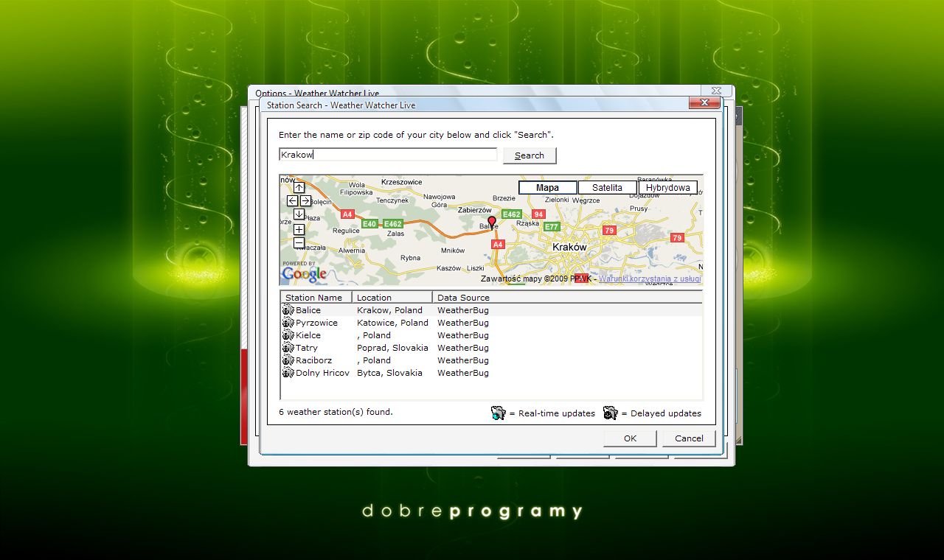Click the Pyrzowice station icon

click(x=288, y=323)
